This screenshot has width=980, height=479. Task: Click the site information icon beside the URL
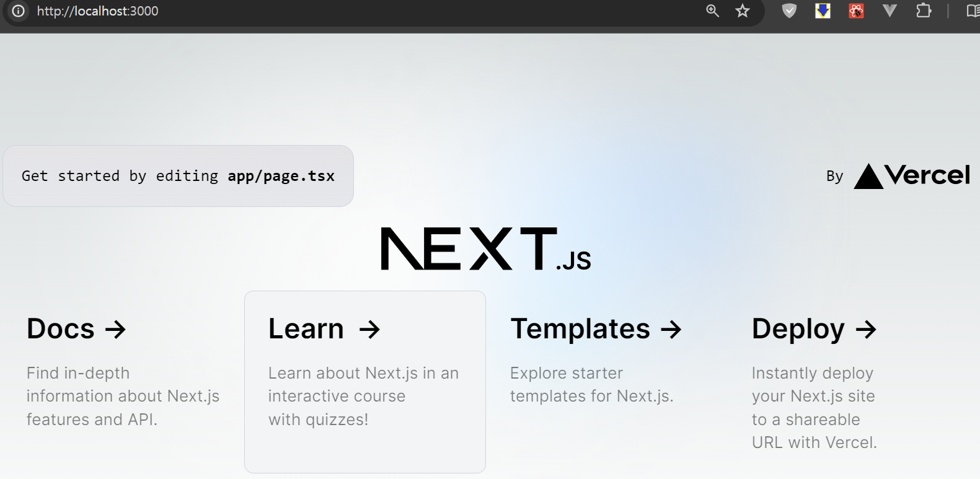[19, 11]
